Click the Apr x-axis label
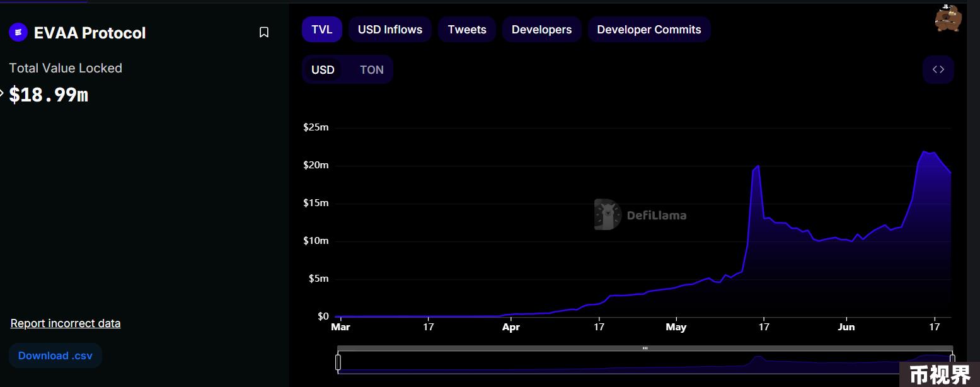Viewport: 980px width, 387px height. 511,327
